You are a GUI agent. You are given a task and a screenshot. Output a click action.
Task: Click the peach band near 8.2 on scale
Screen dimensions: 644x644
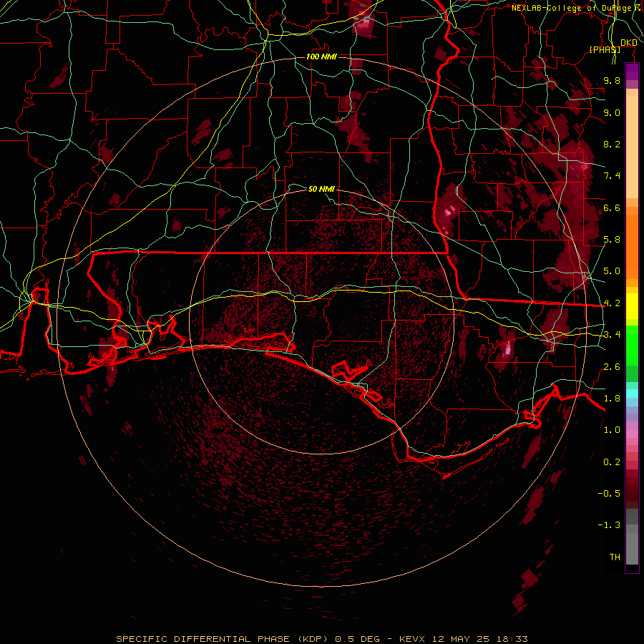(x=632, y=147)
